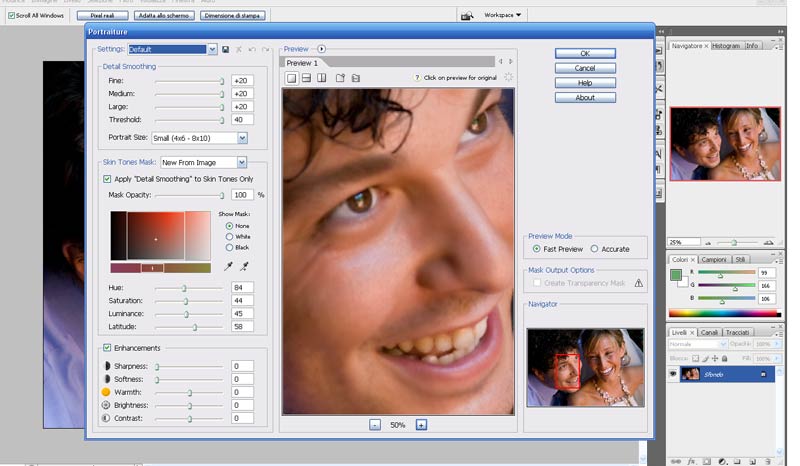
Task: Select horizontal split preview view icon
Action: pos(306,78)
